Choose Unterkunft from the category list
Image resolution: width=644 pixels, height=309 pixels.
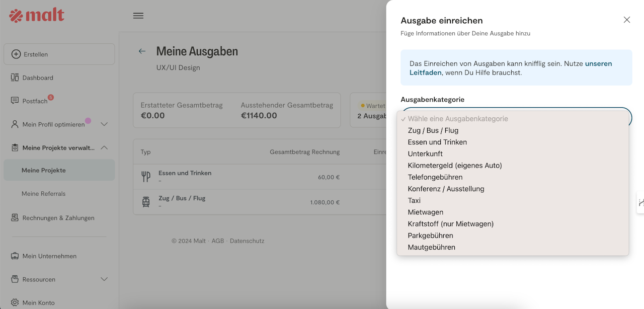(x=425, y=154)
